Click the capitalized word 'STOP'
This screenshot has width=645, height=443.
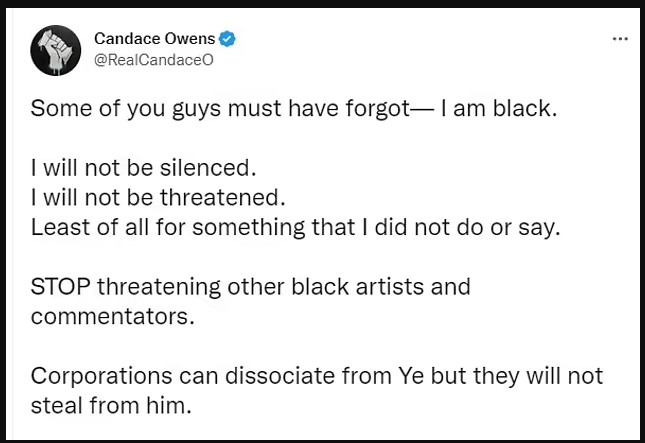[x=60, y=287]
